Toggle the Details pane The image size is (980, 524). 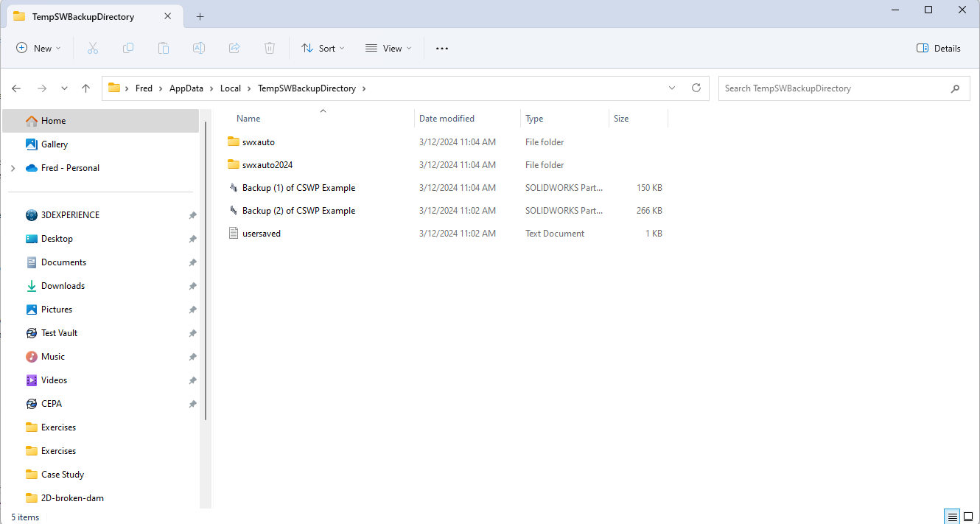pos(938,48)
